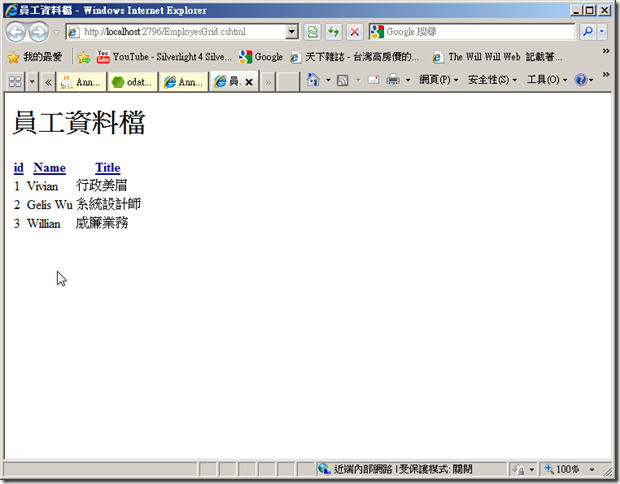620x484 pixels.
Task: Click the red Stop loading icon
Action: coord(355,32)
